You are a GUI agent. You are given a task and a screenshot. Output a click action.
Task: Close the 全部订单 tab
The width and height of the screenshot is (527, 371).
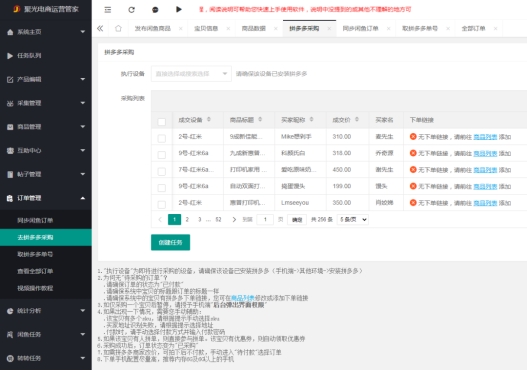tap(495, 29)
